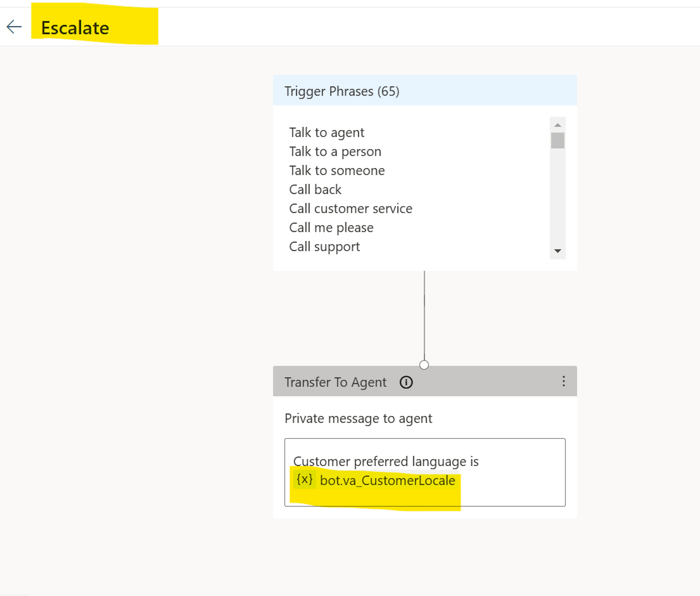This screenshot has width=700, height=596.
Task: Click inside the private message text box
Action: point(425,472)
